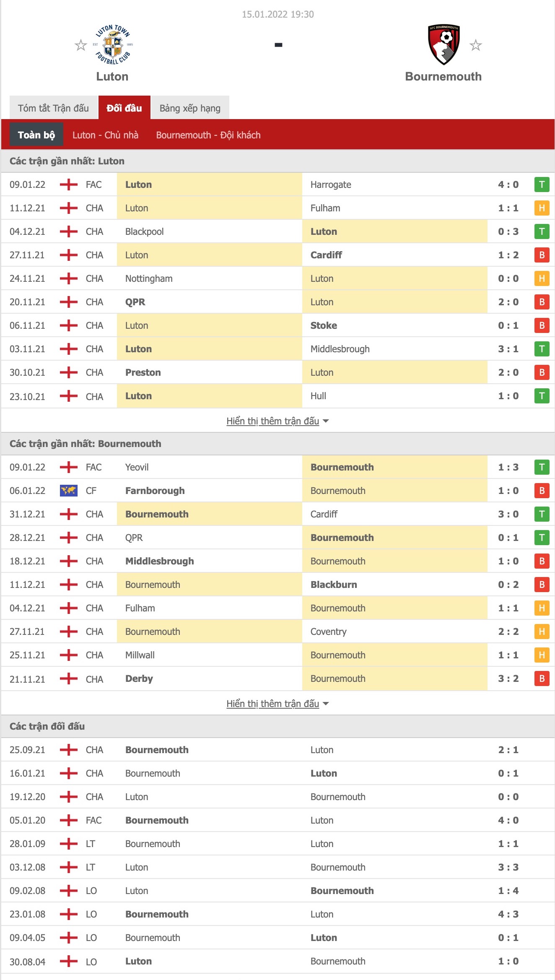Click the 0:0 score on 19.12.20 row
Image resolution: width=555 pixels, height=980 pixels.
(508, 797)
